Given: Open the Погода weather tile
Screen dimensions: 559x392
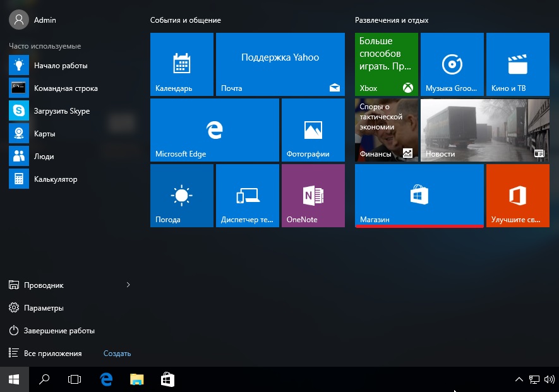Looking at the screenshot, I should pyautogui.click(x=182, y=196).
